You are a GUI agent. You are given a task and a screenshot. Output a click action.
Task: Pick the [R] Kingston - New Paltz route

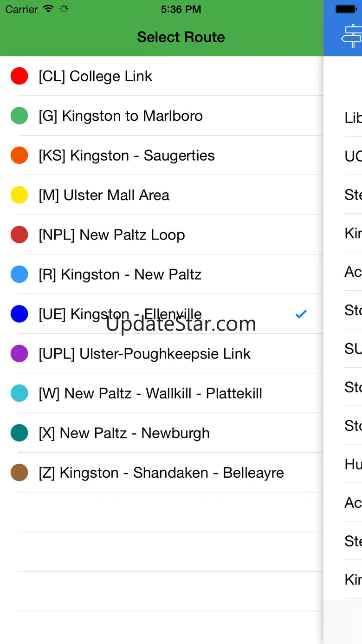click(120, 274)
